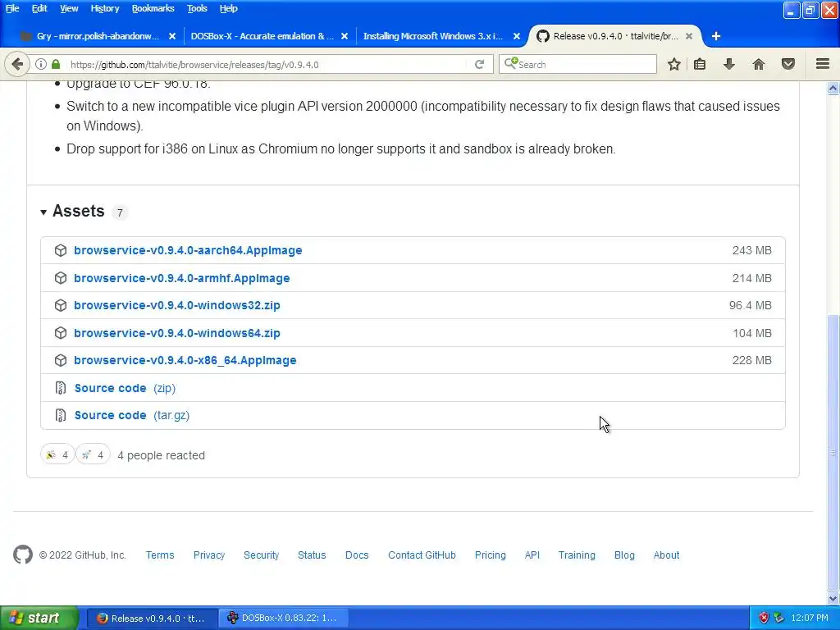The height and width of the screenshot is (630, 840).
Task: Switch to Installing Microsoft Windows 3.x tab
Action: pos(433,36)
